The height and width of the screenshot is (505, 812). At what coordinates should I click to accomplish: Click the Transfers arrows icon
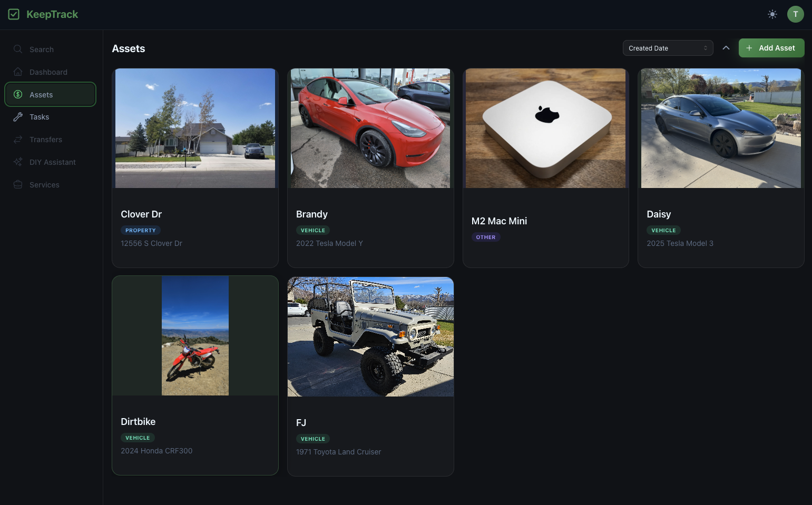[x=18, y=140]
